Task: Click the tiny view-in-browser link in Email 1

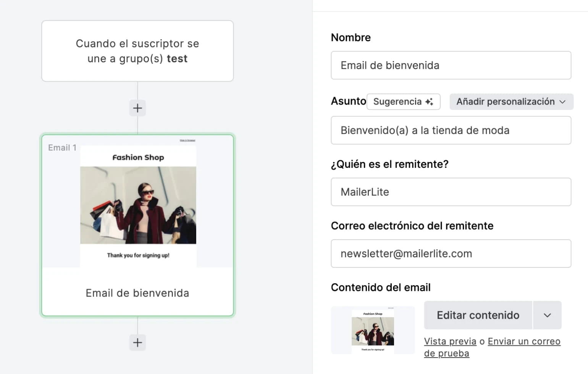Action: 187,140
